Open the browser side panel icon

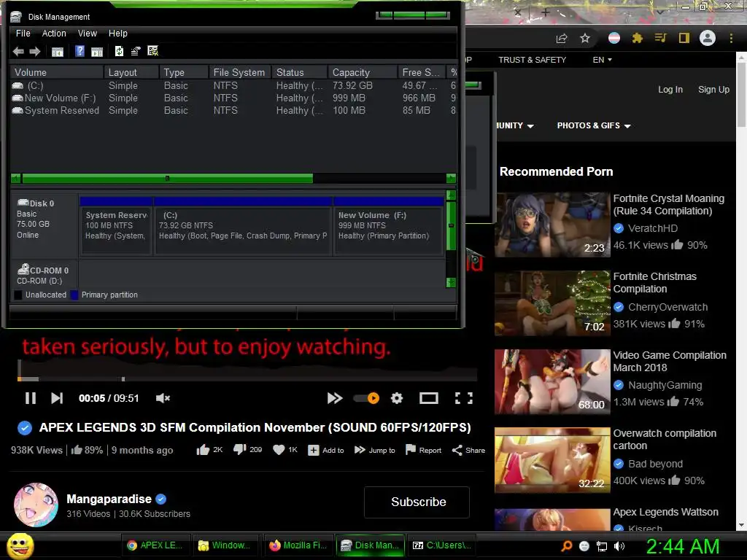684,38
